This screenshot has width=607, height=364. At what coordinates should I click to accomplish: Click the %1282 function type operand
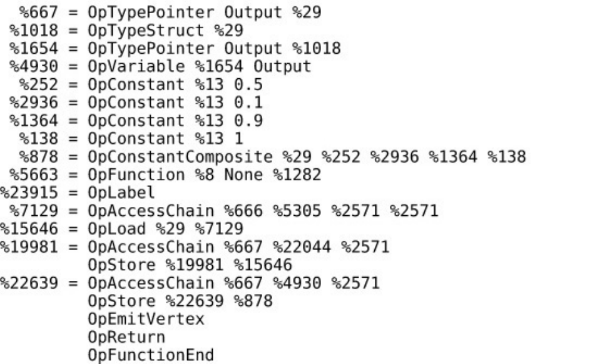[302, 174]
